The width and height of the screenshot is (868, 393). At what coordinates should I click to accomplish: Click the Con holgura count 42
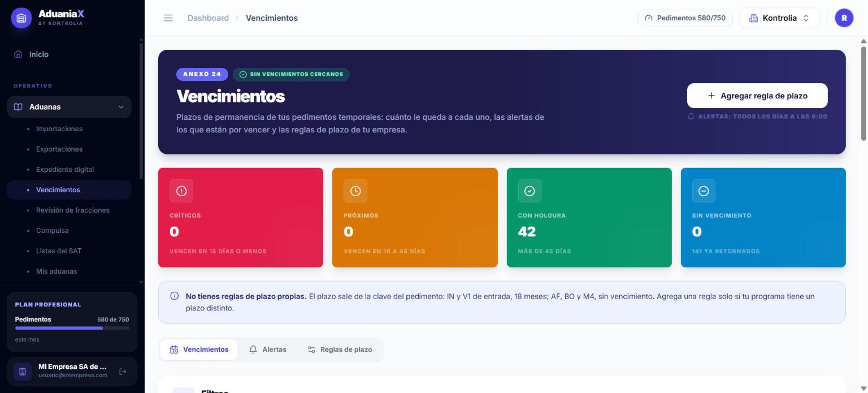527,232
